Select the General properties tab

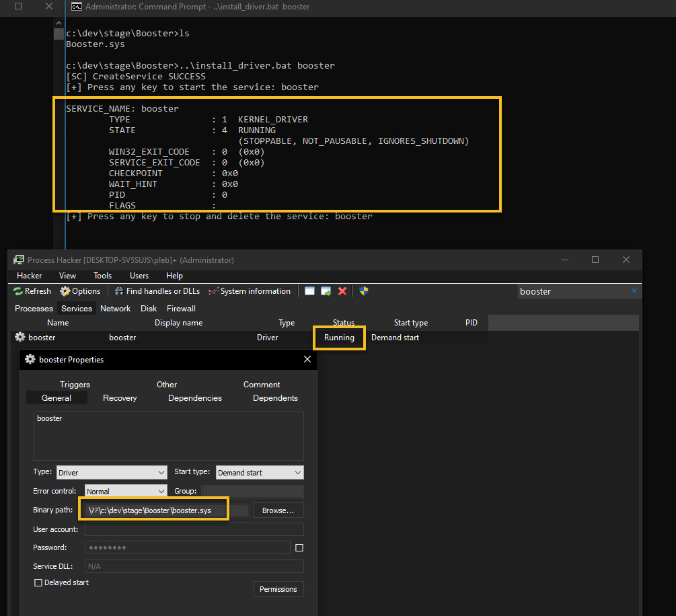click(x=57, y=398)
